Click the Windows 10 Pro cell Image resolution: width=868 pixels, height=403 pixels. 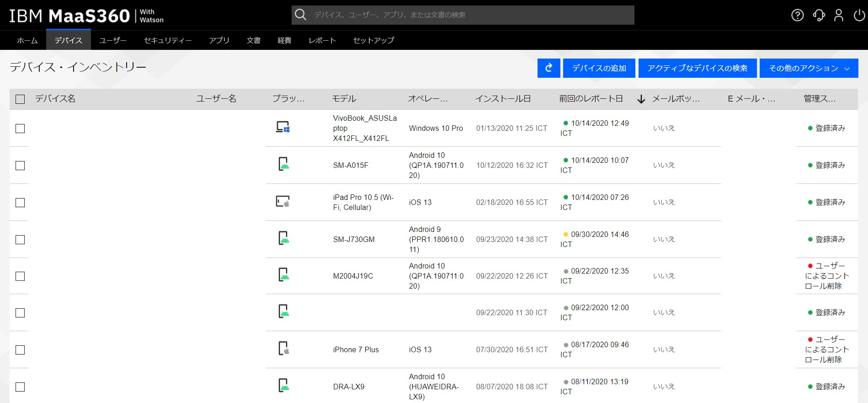(436, 129)
